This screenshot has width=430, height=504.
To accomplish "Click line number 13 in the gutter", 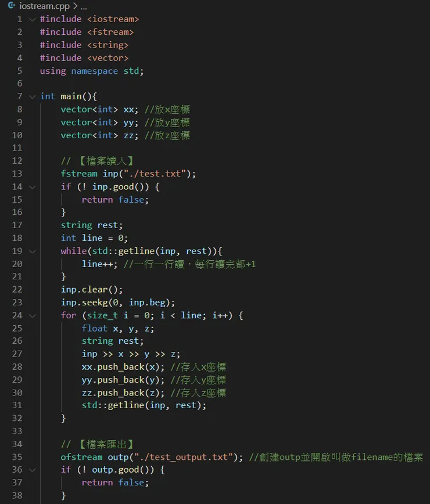I will pos(17,174).
